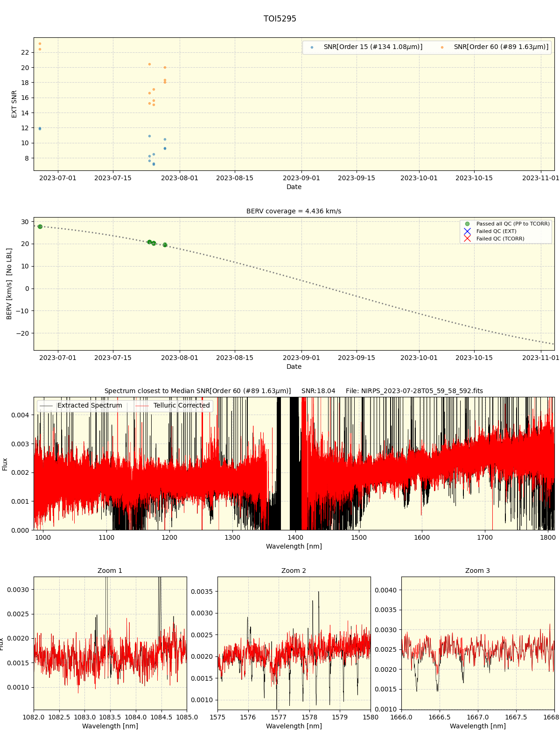560x747 pixels.
Task: Click the 1577 tick in Zoom 2
Action: coord(279,717)
